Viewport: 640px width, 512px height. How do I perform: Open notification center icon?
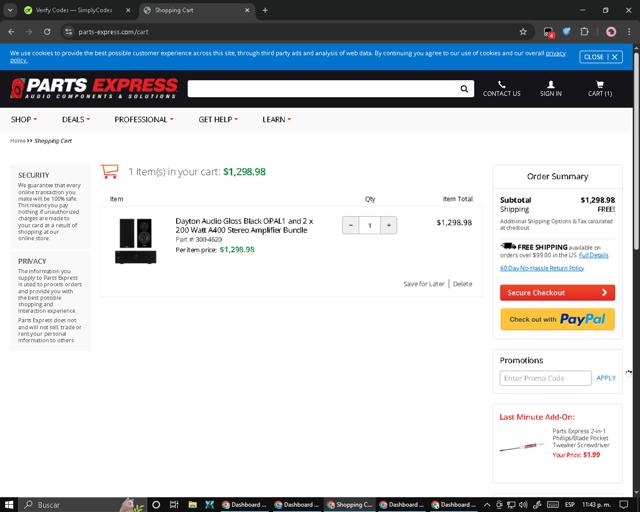click(623, 505)
